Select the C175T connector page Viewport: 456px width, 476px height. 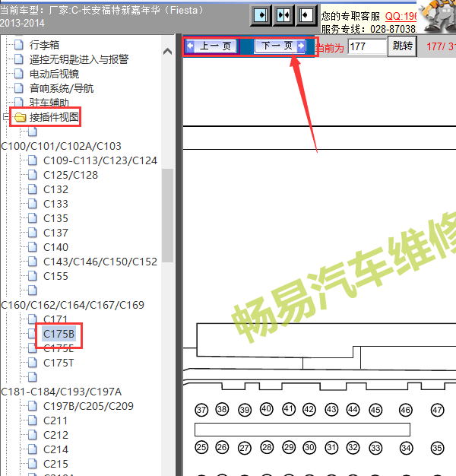(x=59, y=363)
